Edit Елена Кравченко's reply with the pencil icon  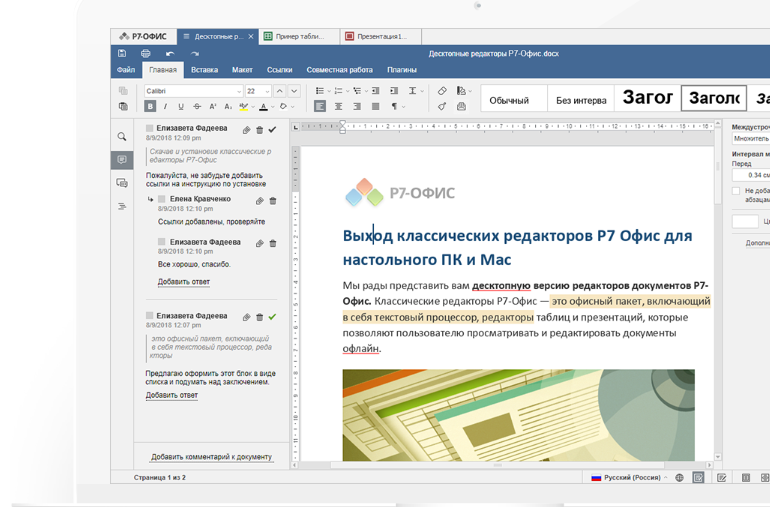(x=259, y=200)
